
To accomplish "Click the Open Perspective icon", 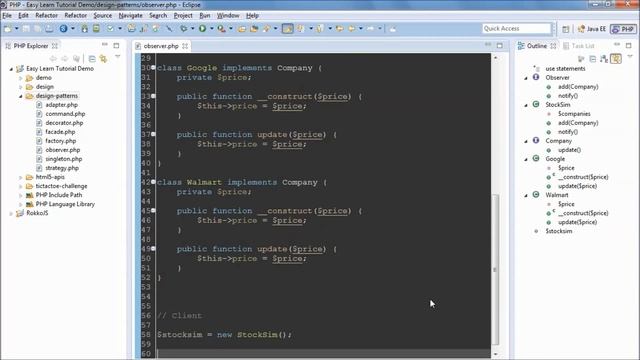I will tap(566, 29).
